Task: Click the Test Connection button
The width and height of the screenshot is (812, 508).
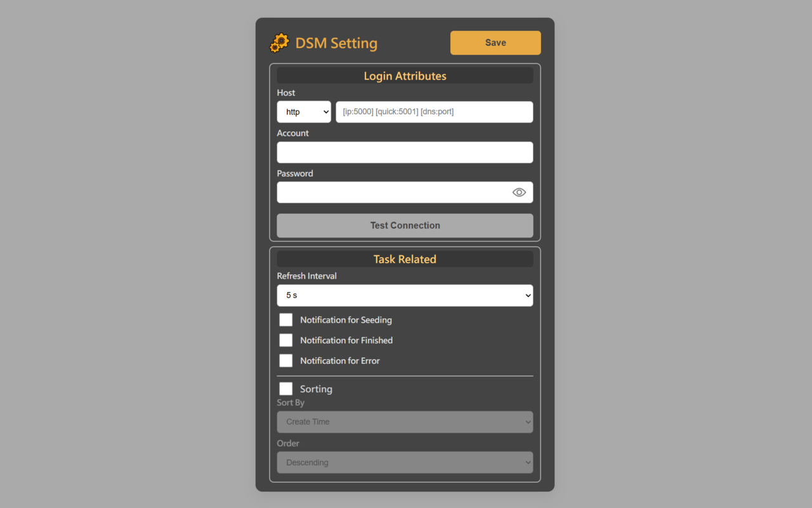Action: pyautogui.click(x=405, y=226)
